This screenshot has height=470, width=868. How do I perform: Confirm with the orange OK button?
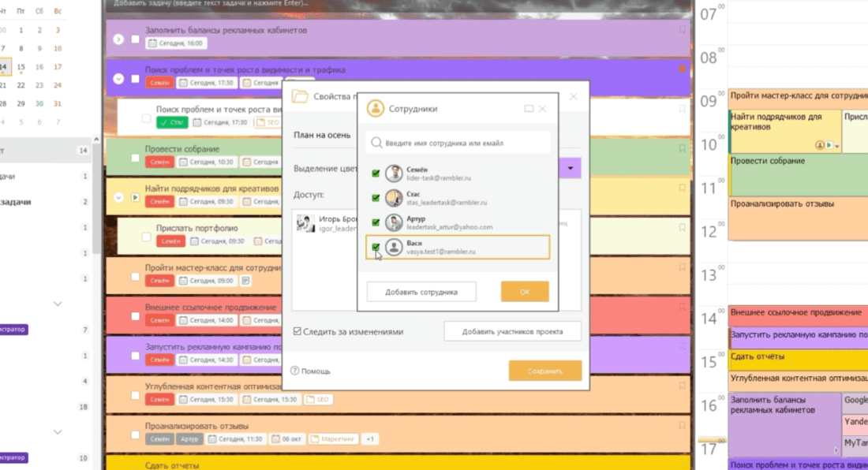pos(524,292)
